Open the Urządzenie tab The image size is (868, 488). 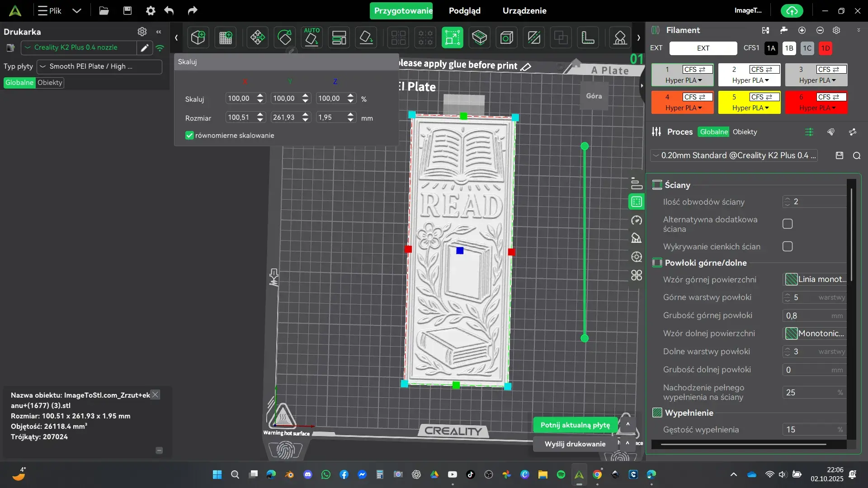click(x=524, y=10)
